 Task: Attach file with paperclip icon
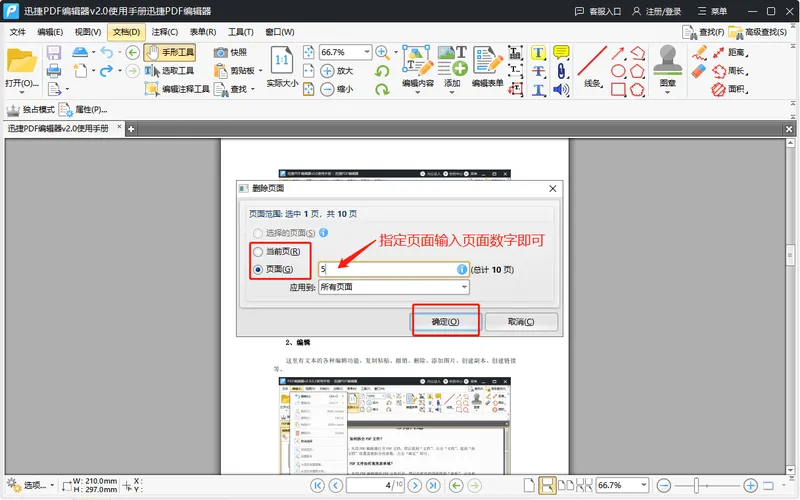coord(561,71)
